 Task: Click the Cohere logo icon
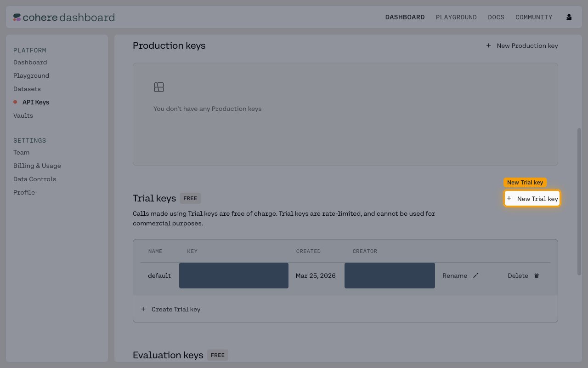[x=17, y=17]
